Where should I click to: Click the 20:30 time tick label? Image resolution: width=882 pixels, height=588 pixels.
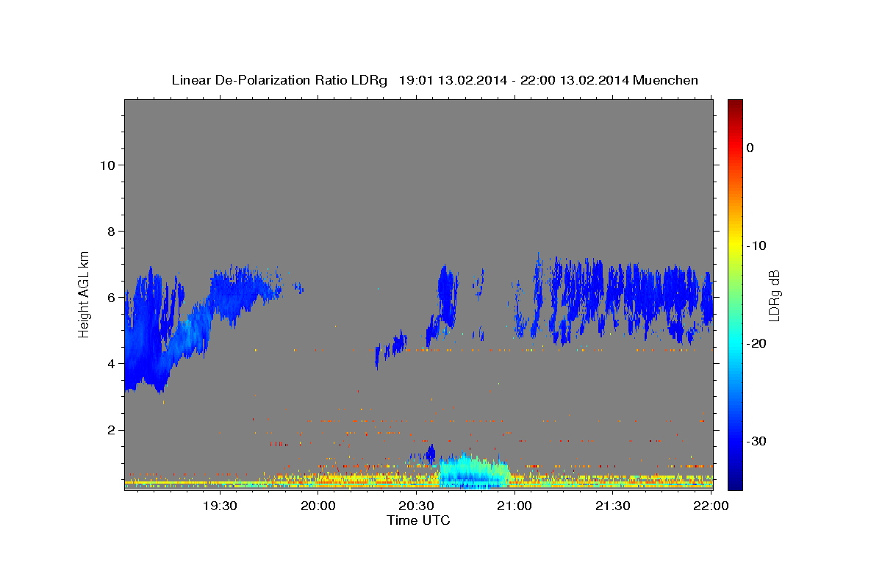point(416,506)
